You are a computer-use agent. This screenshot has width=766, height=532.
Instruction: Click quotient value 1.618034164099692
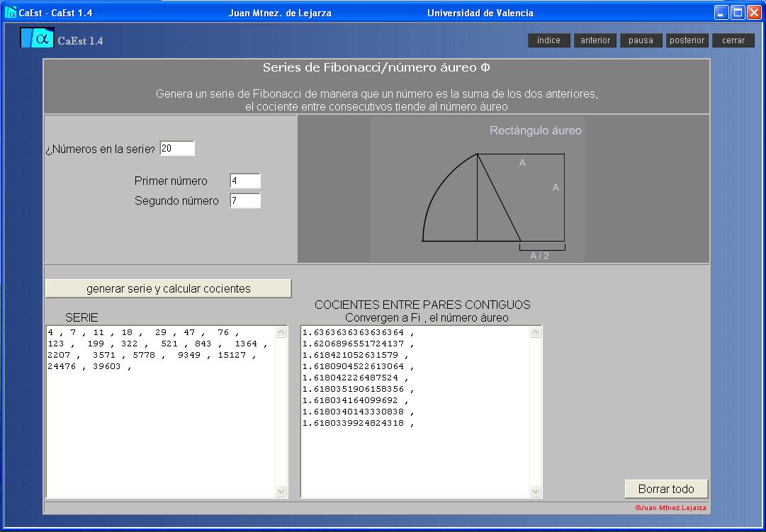tap(350, 400)
